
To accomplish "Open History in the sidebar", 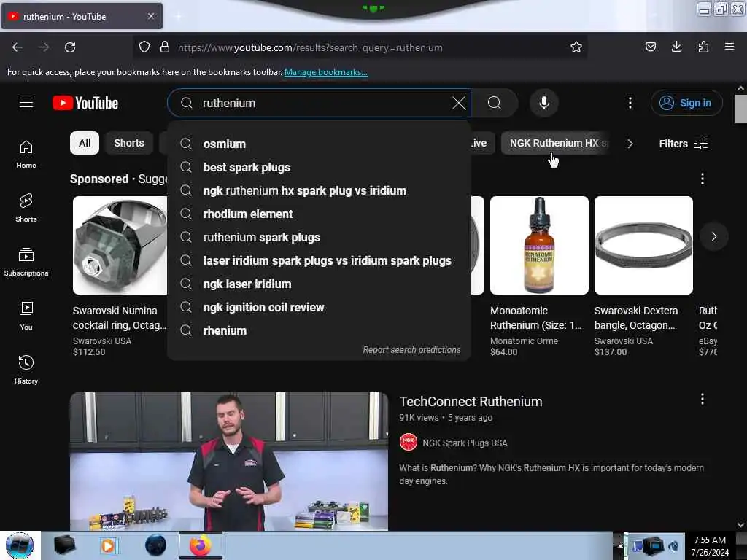I will click(x=26, y=370).
